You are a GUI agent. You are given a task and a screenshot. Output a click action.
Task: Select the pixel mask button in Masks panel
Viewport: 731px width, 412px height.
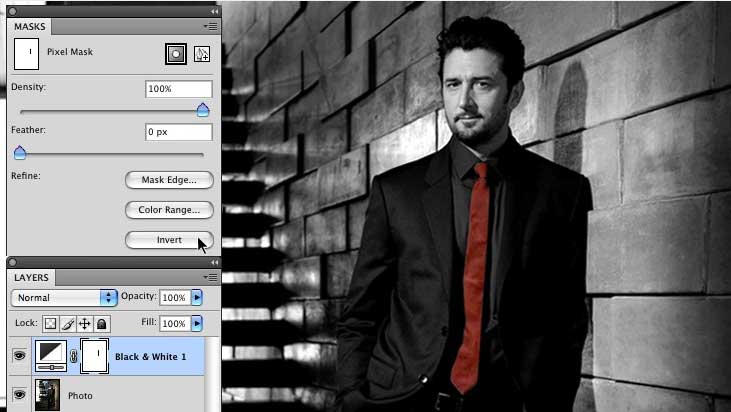[x=176, y=54]
